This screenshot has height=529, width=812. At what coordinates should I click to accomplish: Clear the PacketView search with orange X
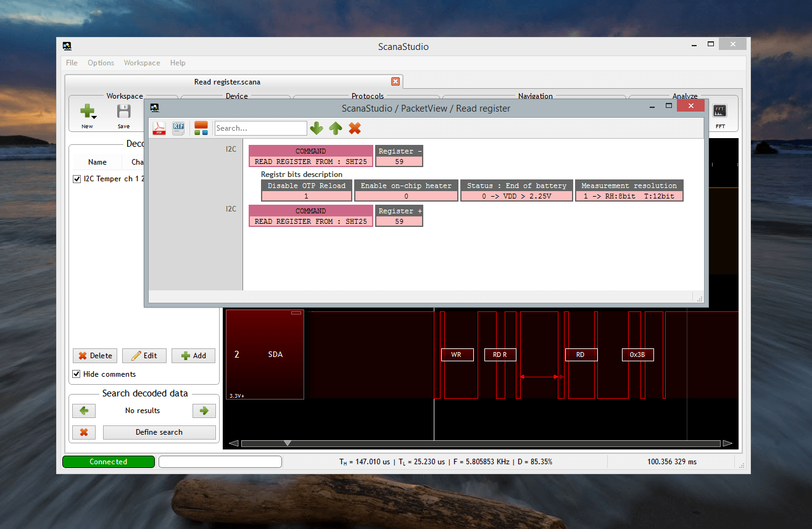355,128
